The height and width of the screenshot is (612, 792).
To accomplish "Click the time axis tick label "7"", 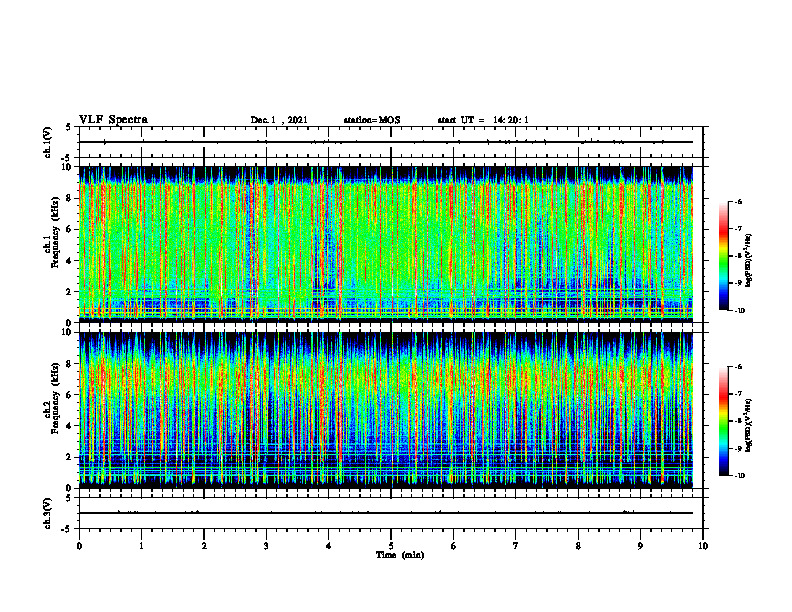I will click(x=516, y=546).
